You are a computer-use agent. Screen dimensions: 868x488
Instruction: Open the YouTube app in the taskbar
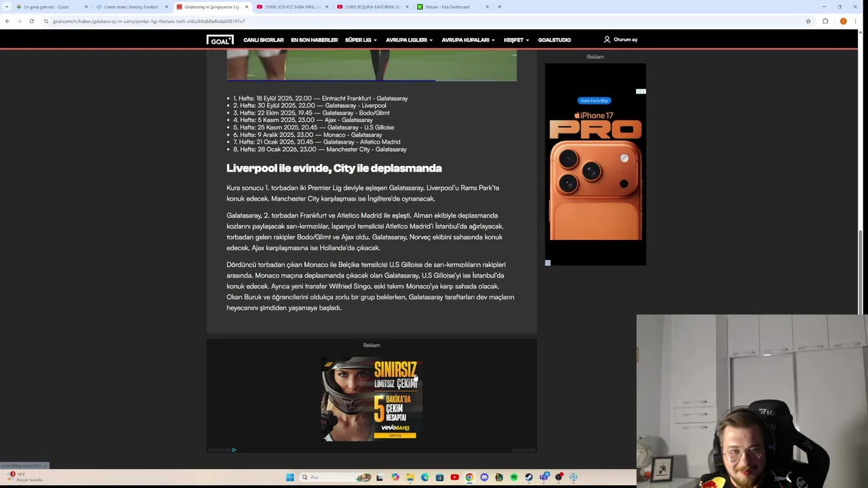coord(454,477)
